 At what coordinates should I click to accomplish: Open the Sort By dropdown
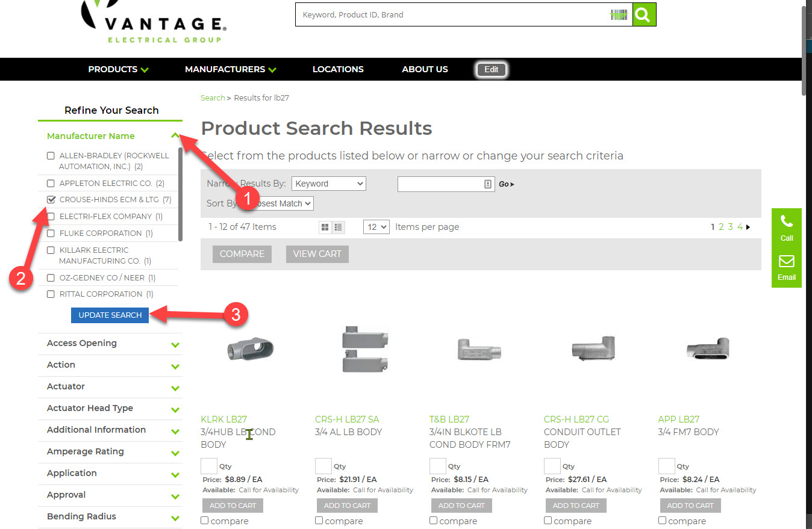(x=280, y=203)
